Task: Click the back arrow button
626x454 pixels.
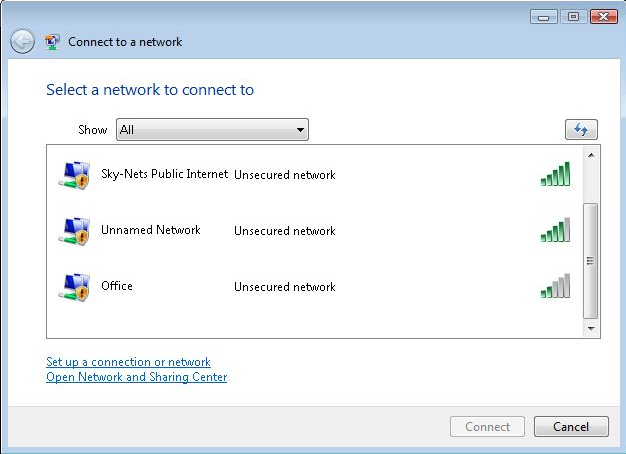Action: (23, 42)
